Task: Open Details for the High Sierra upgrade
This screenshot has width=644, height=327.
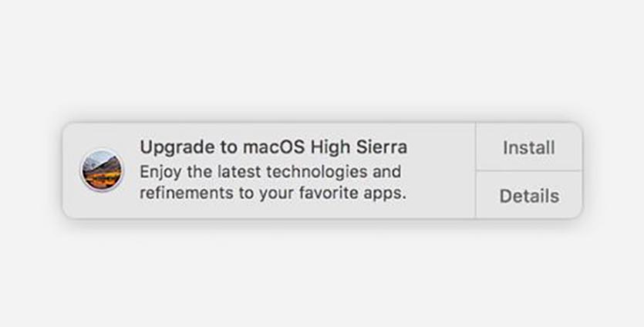Action: [x=529, y=194]
